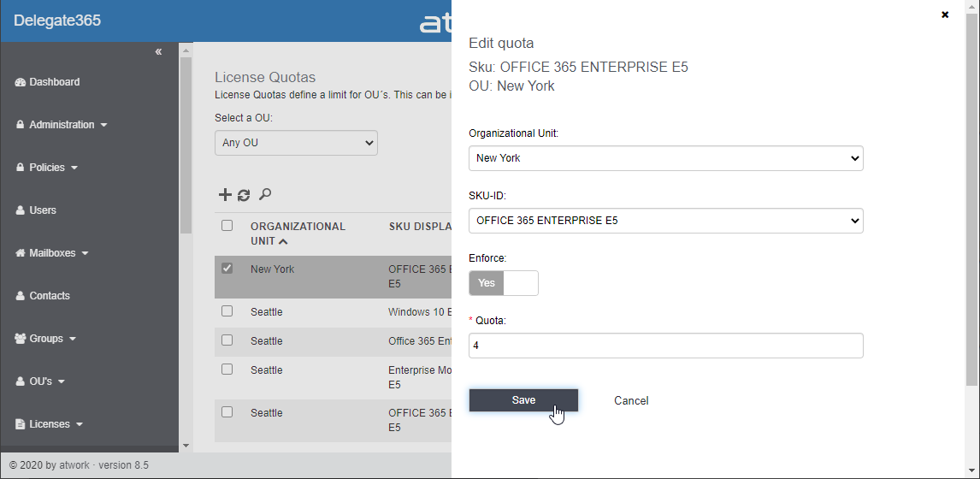
Task: Open the Users section in sidebar
Action: (42, 210)
